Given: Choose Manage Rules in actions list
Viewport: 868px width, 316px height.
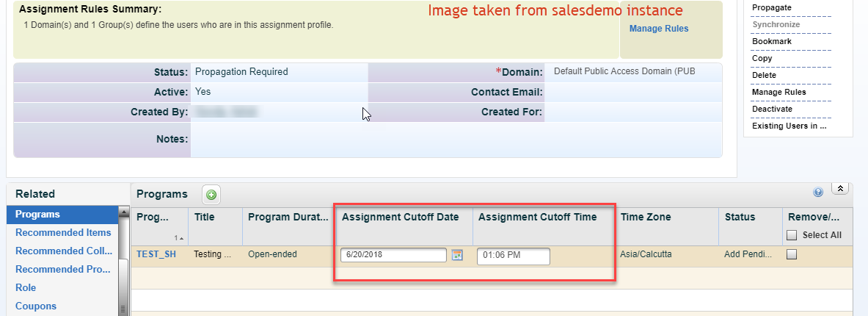Looking at the screenshot, I should pos(779,92).
